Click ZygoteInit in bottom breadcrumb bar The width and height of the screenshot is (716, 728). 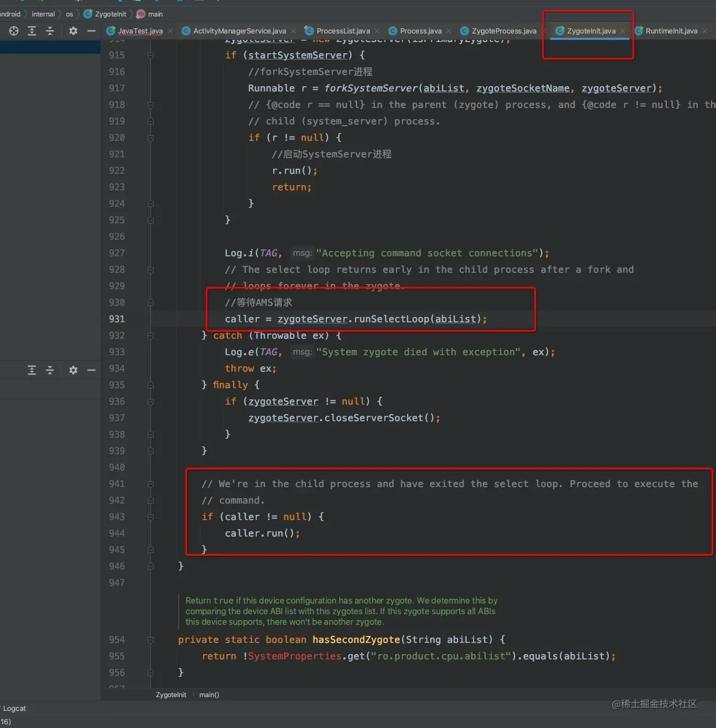pyautogui.click(x=171, y=694)
